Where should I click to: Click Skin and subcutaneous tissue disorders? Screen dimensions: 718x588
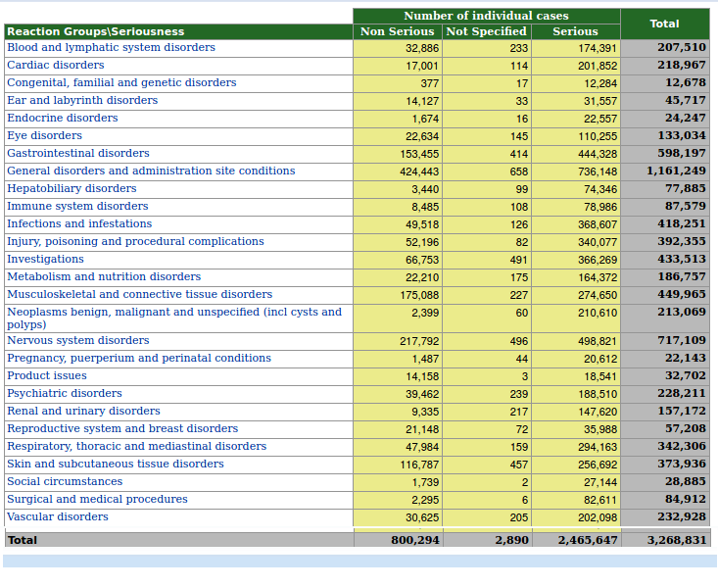(x=116, y=465)
